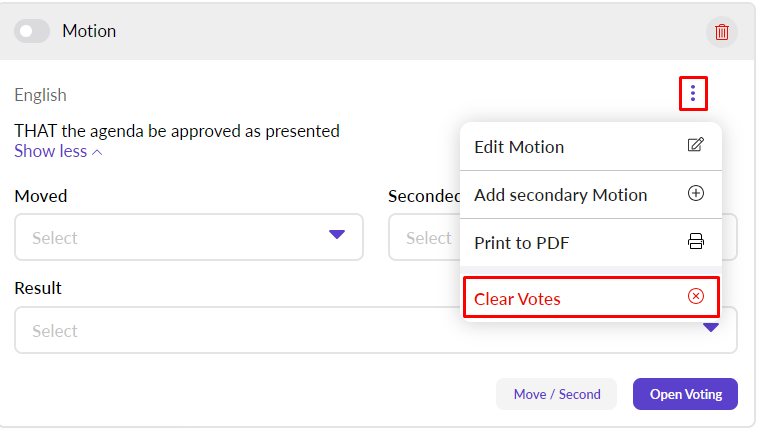Click the Show less chevron

[x=97, y=152]
